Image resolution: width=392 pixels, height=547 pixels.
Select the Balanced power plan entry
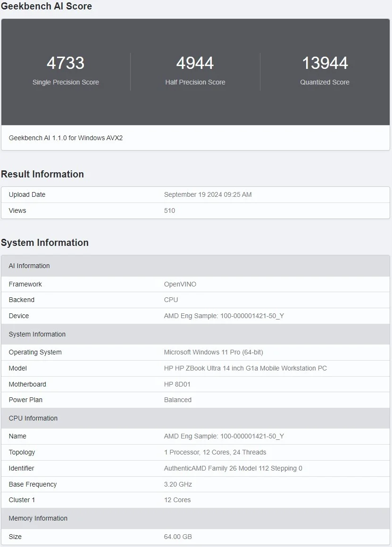click(178, 400)
